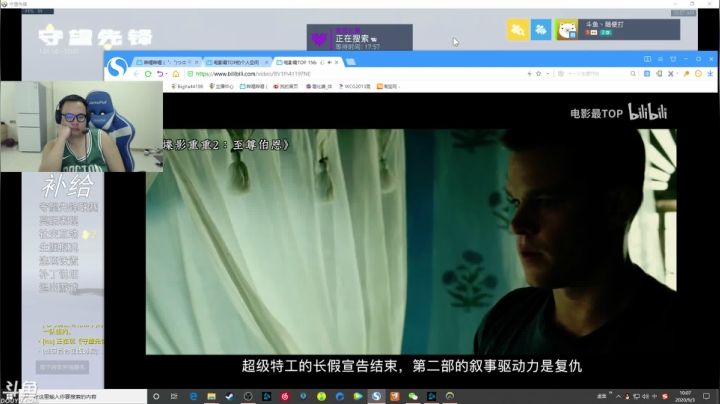The image size is (720, 404).
Task: Open Microsoft Edge from taskbar
Action: (x=193, y=396)
